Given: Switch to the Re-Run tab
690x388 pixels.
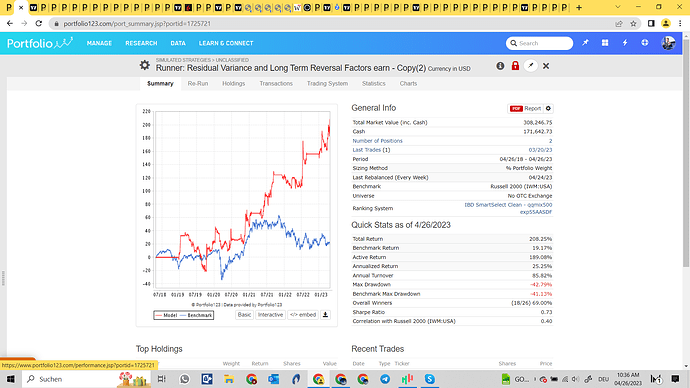Looking at the screenshot, I should [198, 84].
